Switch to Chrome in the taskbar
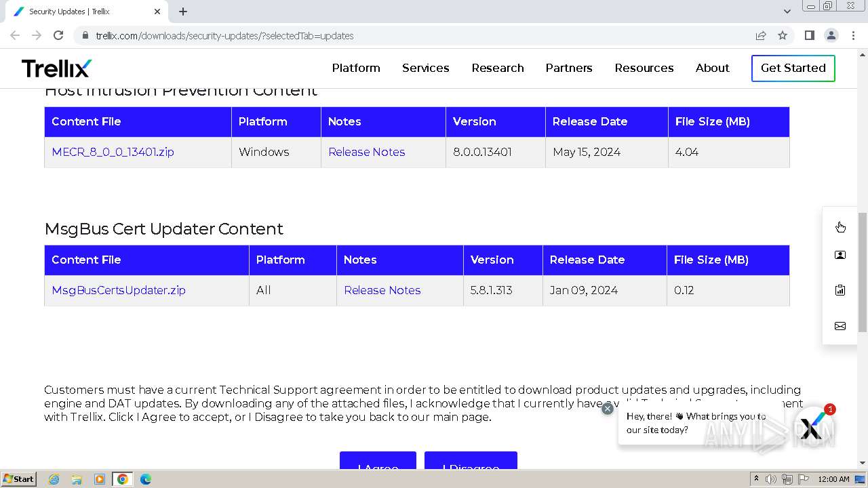Screen dimensions: 868x488 coord(123,479)
